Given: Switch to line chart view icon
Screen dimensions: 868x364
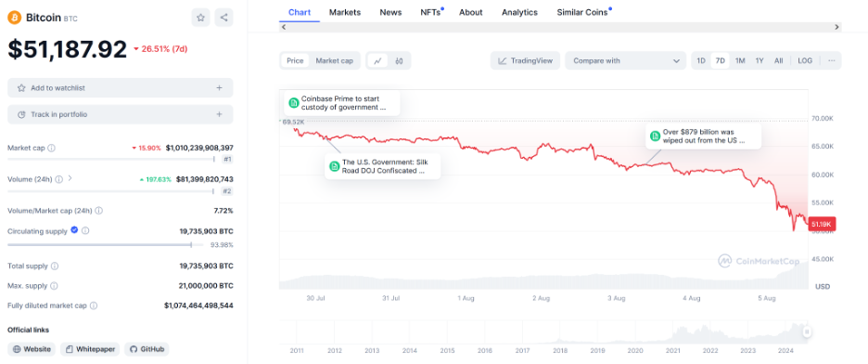Looking at the screenshot, I should 377,61.
